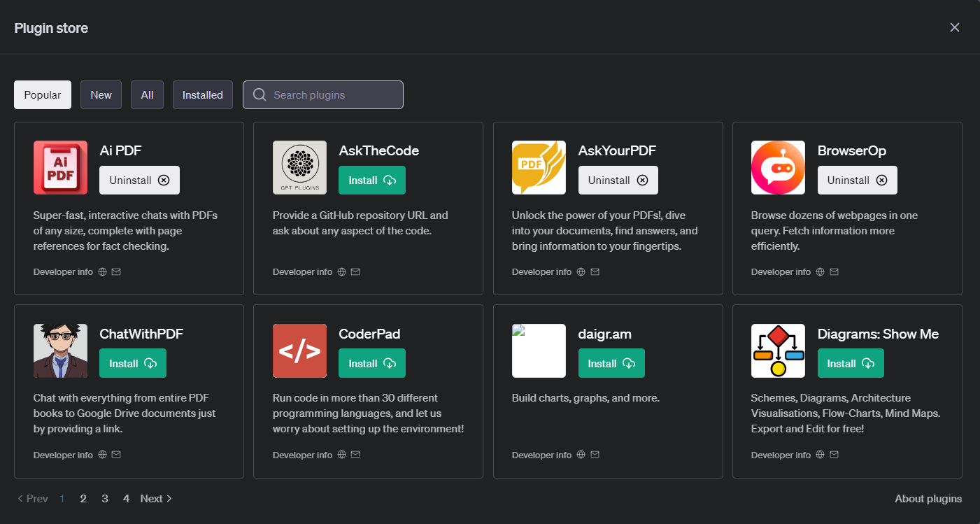The image size is (980, 524).
Task: Click the Ai PDF plugin logo
Action: point(60,167)
